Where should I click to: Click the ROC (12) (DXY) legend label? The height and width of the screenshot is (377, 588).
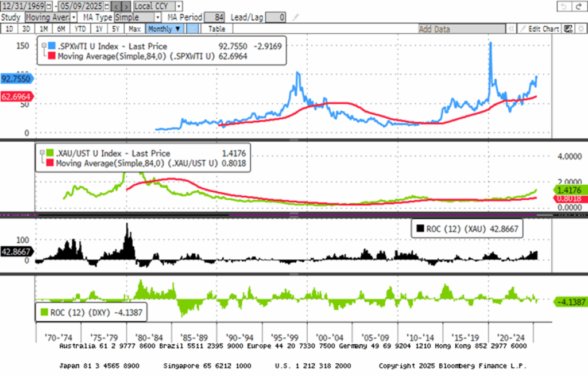click(x=80, y=313)
